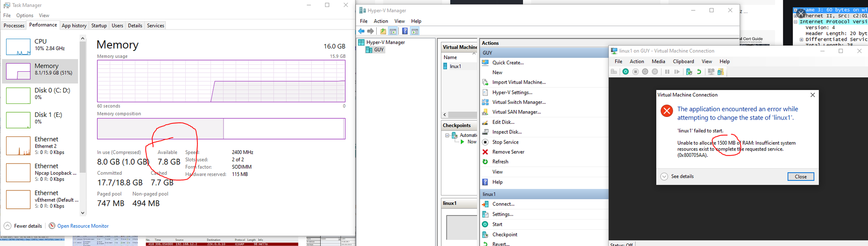Screen dimensions: 868x246
Task: Open the Action menu in Hyper-V Manager
Action: point(381,21)
